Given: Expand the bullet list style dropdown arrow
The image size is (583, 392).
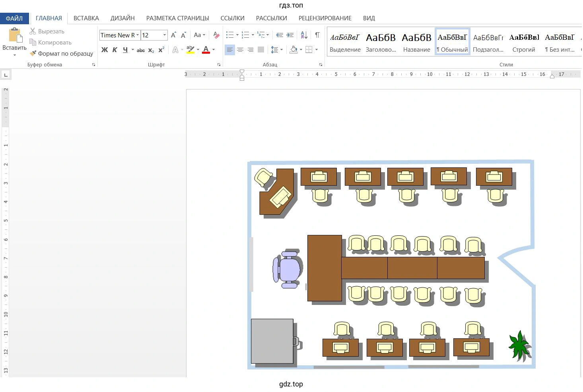Looking at the screenshot, I should [x=237, y=35].
